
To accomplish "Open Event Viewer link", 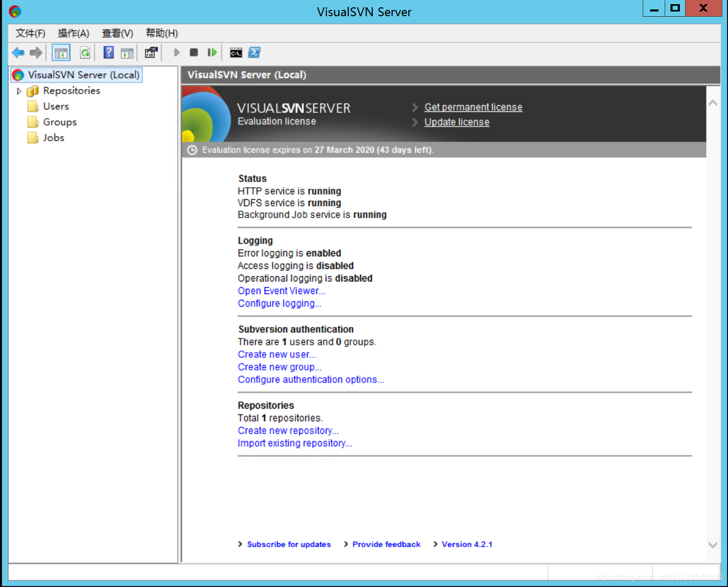I will (x=282, y=291).
